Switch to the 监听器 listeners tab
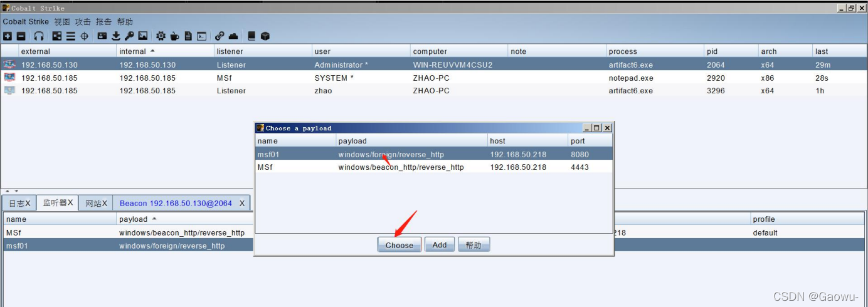Viewport: 868px width, 307px height. [57, 203]
